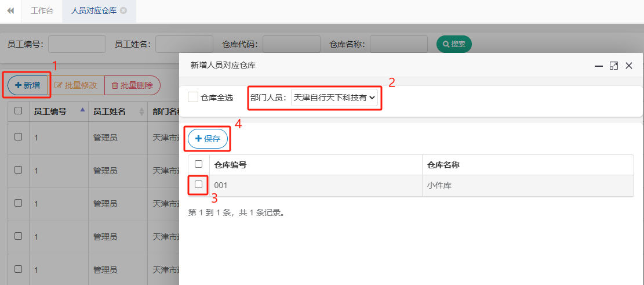Click the double-arrow collapse sidebar icon

coord(10,11)
